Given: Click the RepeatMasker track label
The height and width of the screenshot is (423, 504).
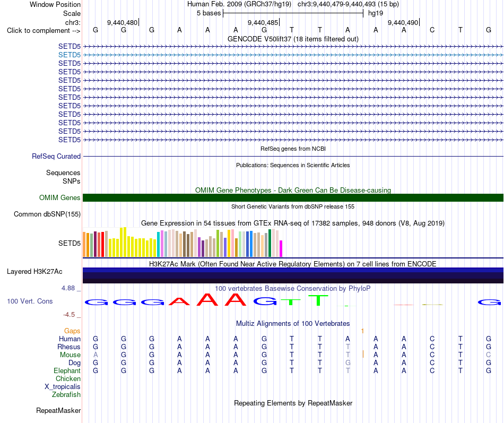Looking at the screenshot, I should tap(58, 410).
